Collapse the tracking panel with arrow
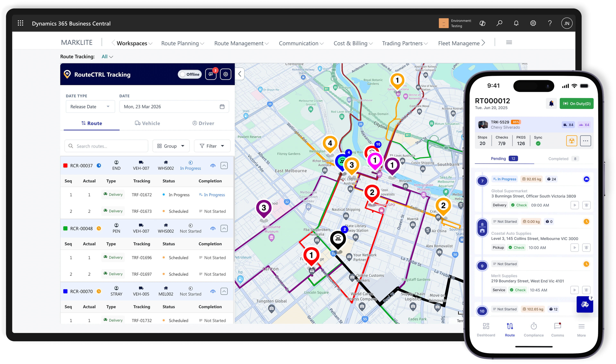The height and width of the screenshot is (364, 616). coord(240,74)
